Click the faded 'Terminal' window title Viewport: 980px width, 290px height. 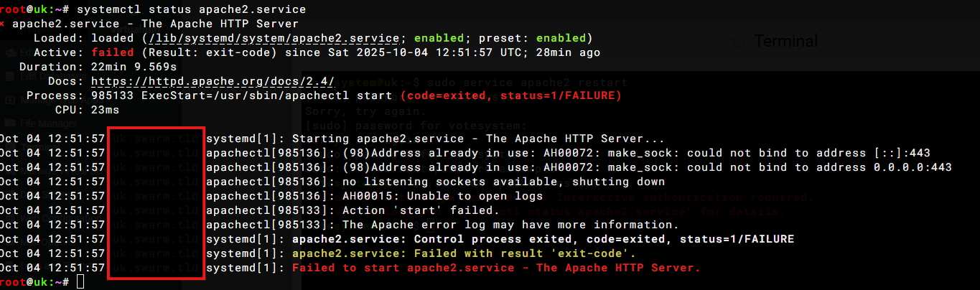785,41
